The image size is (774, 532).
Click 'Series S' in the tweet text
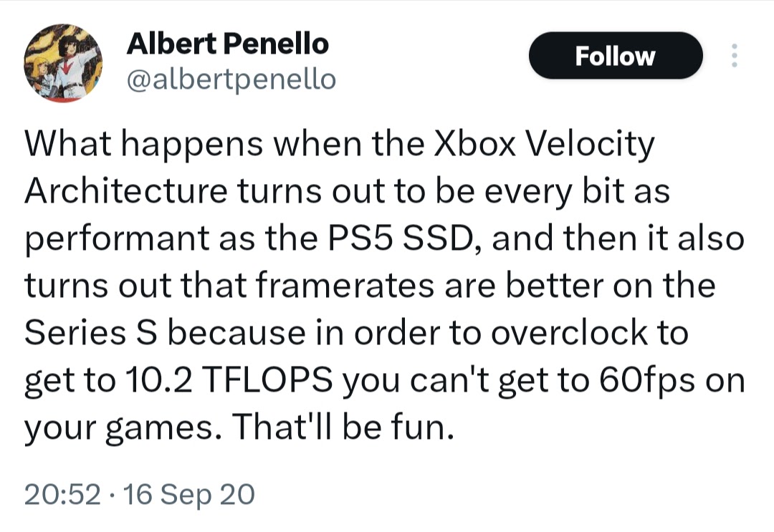91,332
